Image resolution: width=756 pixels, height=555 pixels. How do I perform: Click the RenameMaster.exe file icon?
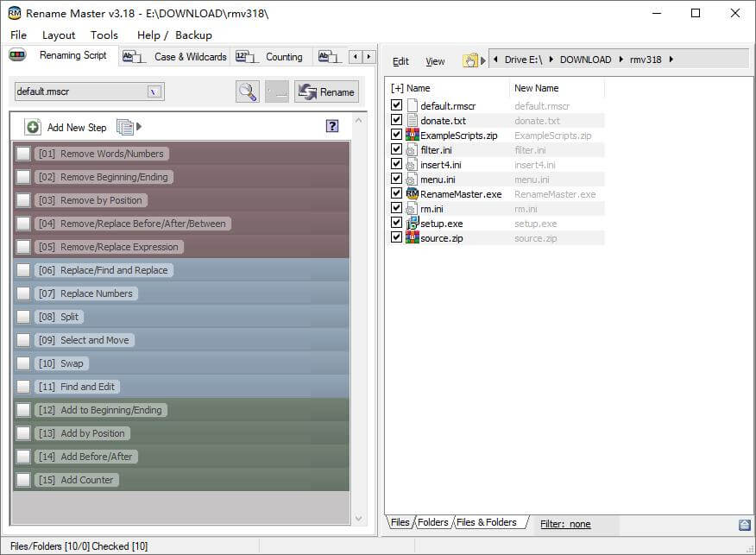point(412,194)
